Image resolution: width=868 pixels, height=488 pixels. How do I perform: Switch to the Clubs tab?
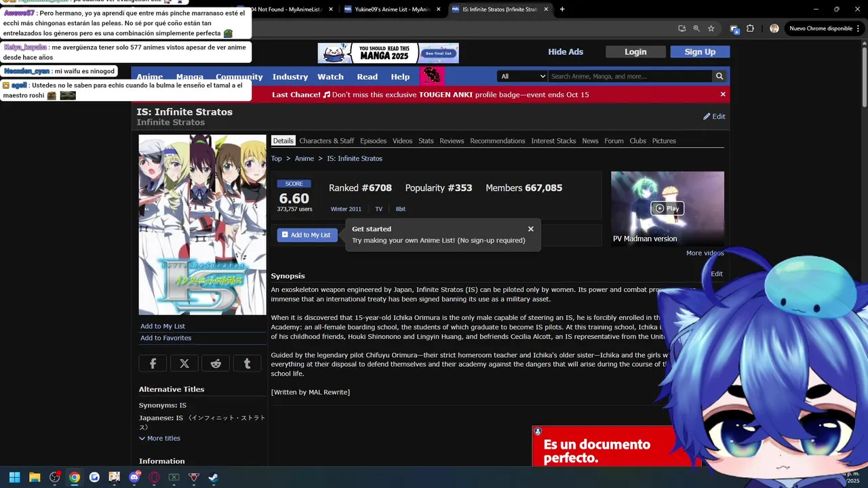[x=637, y=141]
